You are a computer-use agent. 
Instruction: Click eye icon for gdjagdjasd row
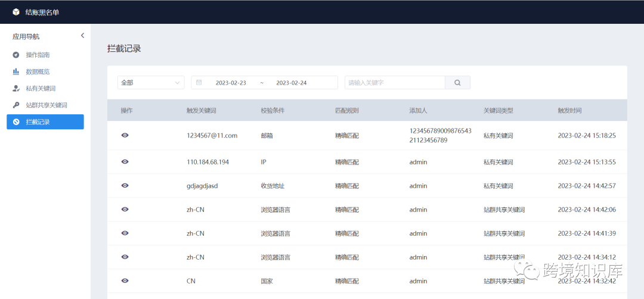125,186
